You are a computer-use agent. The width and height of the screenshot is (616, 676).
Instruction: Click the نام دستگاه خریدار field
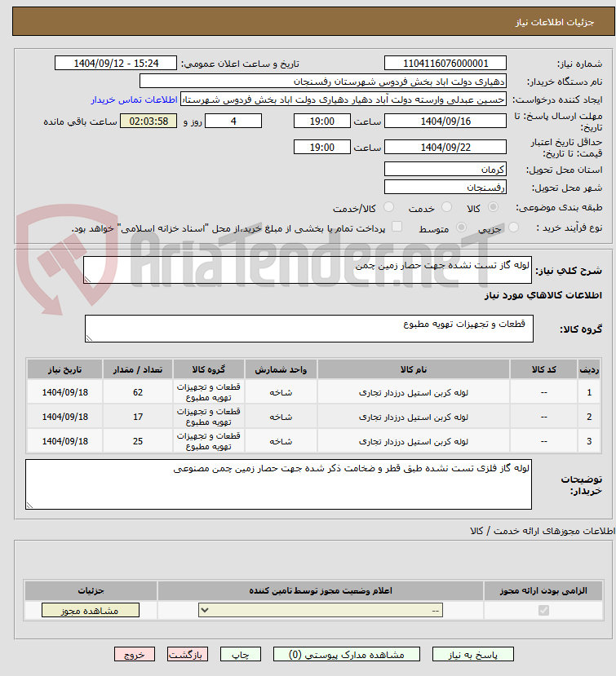pos(322,82)
